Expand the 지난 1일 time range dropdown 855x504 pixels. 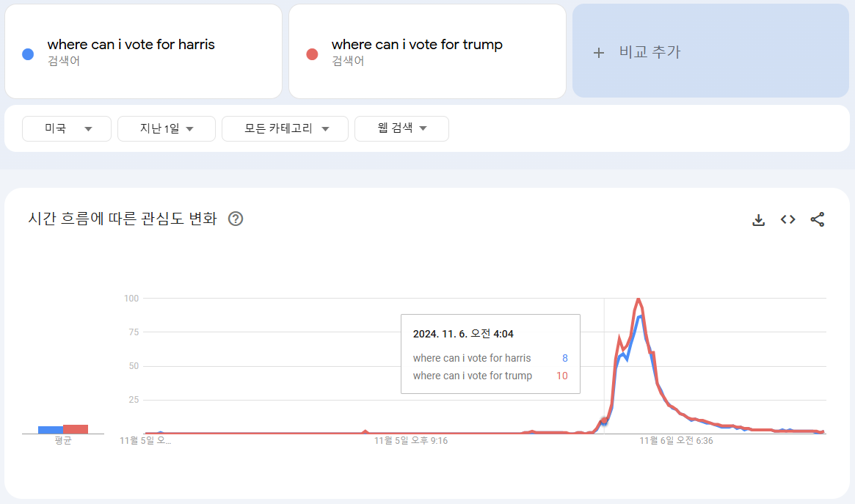[x=167, y=128]
